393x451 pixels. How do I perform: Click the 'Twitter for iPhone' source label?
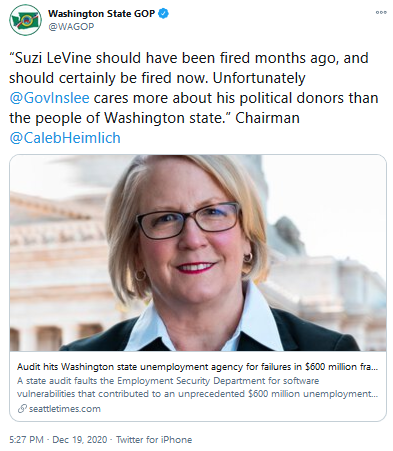pyautogui.click(x=154, y=440)
